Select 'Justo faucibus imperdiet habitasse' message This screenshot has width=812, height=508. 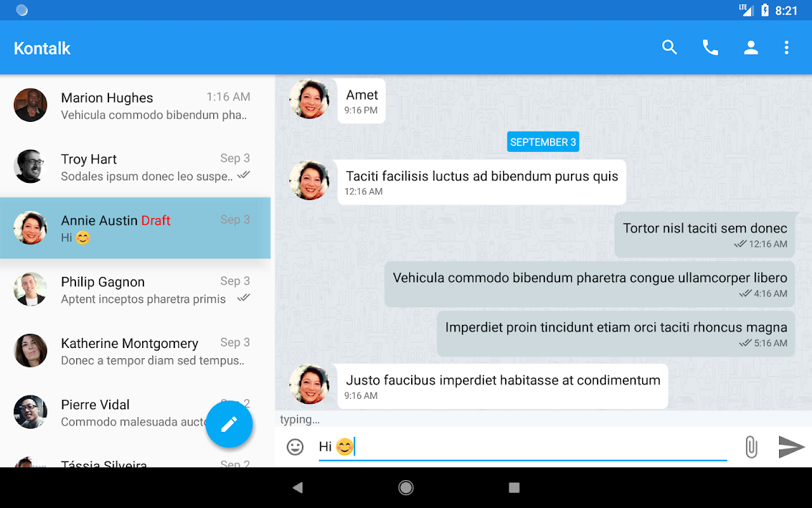point(503,386)
